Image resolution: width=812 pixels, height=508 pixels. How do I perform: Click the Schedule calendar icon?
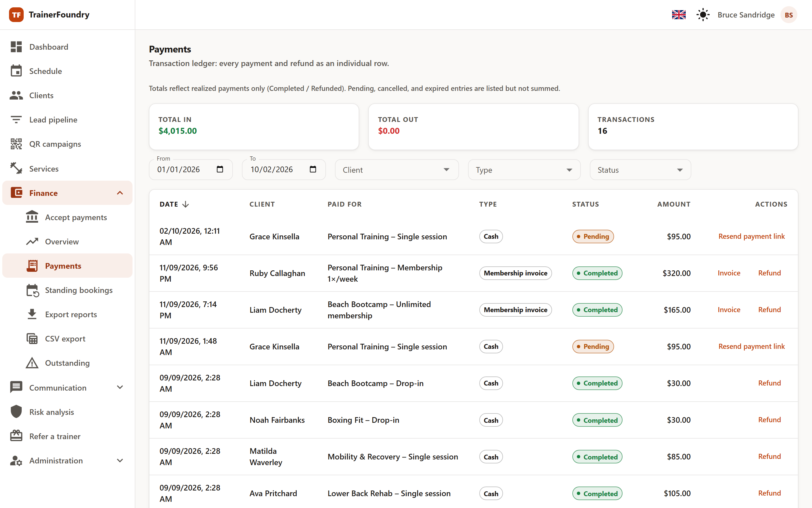pos(16,71)
